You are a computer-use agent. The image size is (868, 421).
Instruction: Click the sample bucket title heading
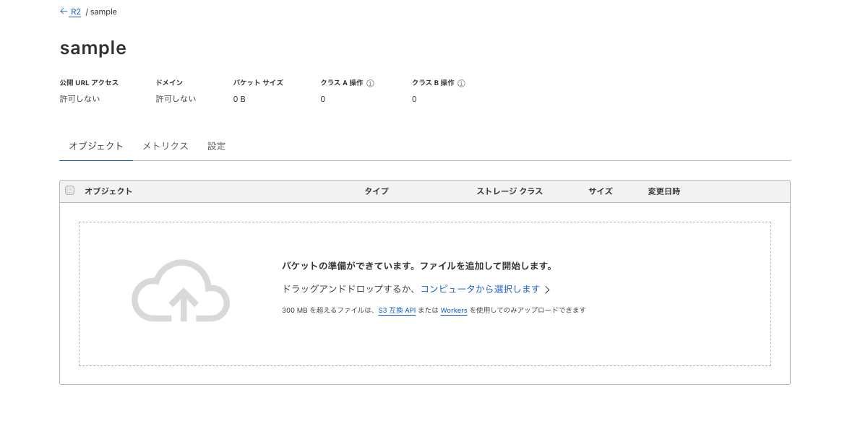(x=93, y=48)
